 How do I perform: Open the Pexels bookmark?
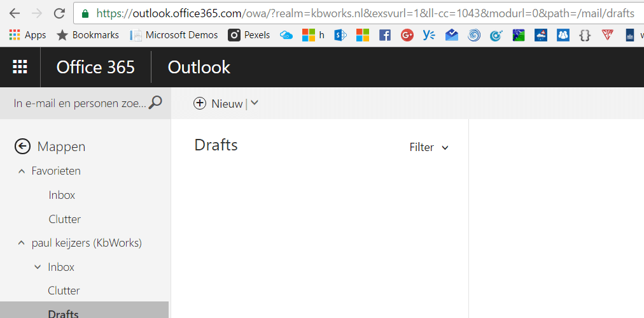[x=249, y=35]
